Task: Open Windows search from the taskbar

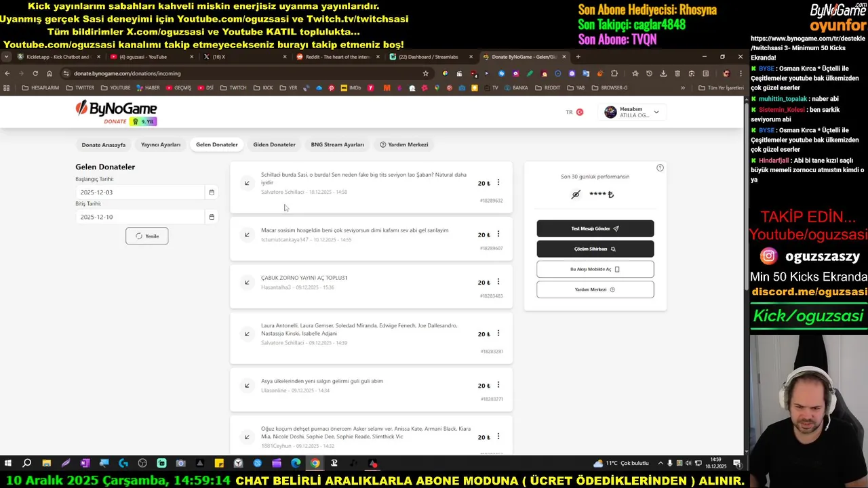Action: click(27, 464)
